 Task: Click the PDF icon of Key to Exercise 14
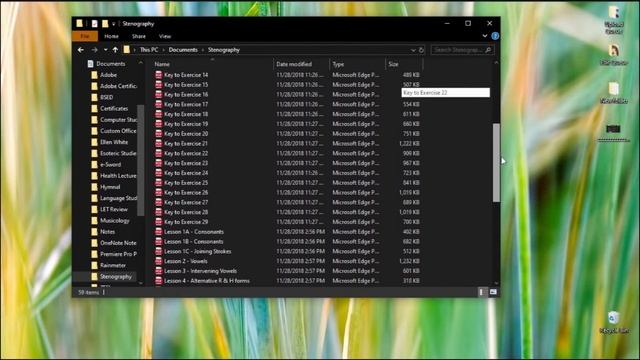coord(158,75)
